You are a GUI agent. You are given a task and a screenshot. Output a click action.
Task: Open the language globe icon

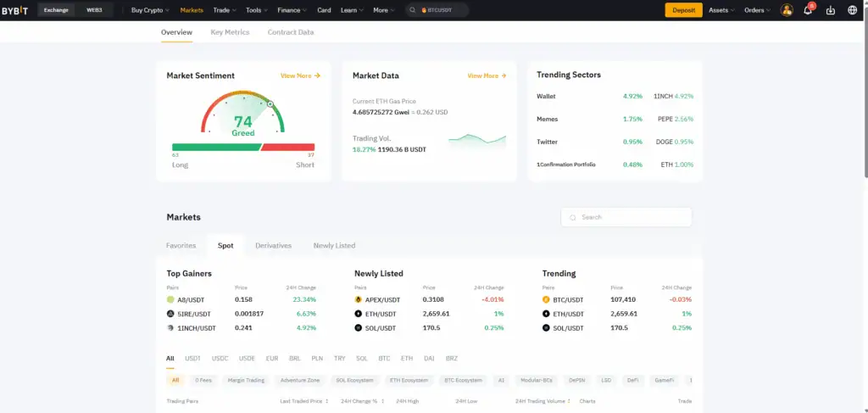[852, 10]
